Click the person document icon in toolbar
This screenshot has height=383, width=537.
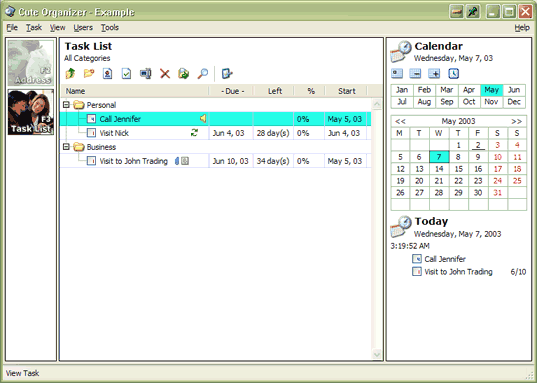(x=108, y=74)
